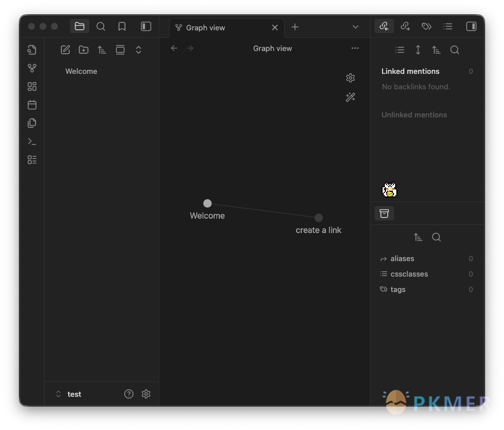Open graph settings gear icon
Screen dimensions: 504x430
point(351,78)
